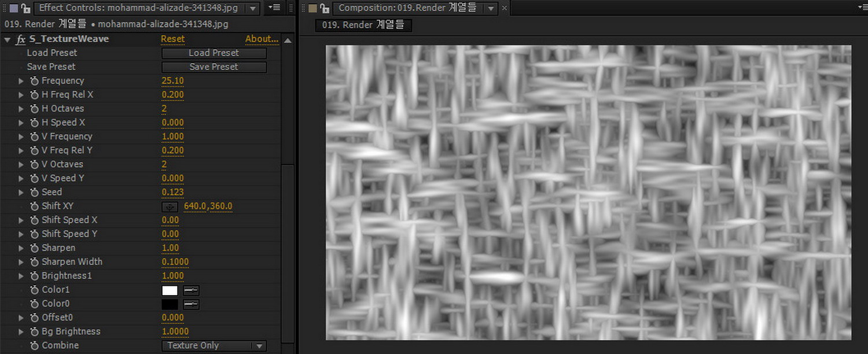Click the Save Preset button
The width and height of the screenshot is (868, 354).
(x=214, y=67)
